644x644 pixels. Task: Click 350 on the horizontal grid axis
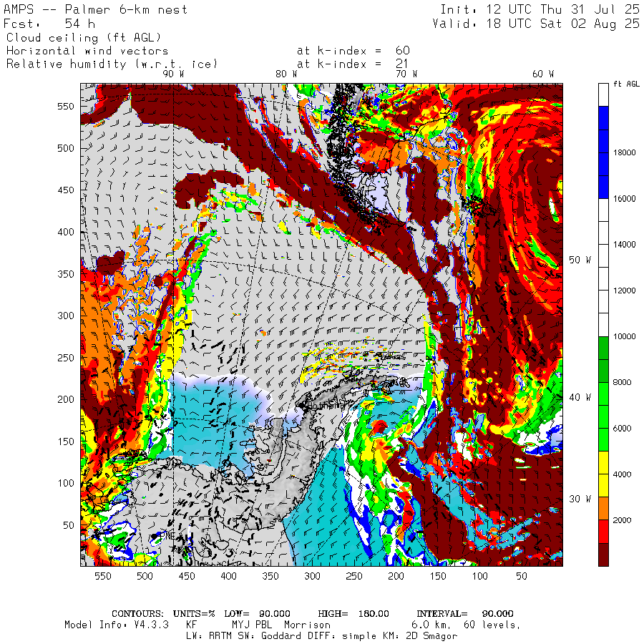click(x=270, y=576)
